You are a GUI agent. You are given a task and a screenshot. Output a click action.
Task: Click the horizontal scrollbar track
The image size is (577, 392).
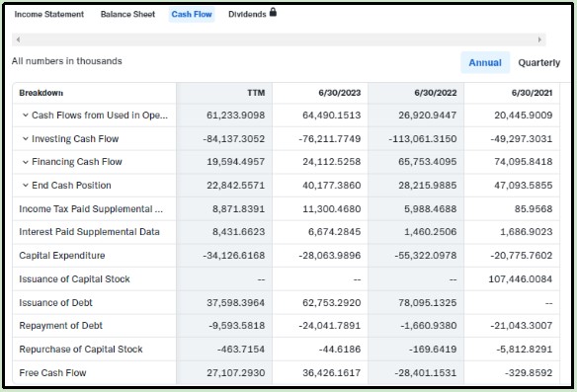coord(279,39)
